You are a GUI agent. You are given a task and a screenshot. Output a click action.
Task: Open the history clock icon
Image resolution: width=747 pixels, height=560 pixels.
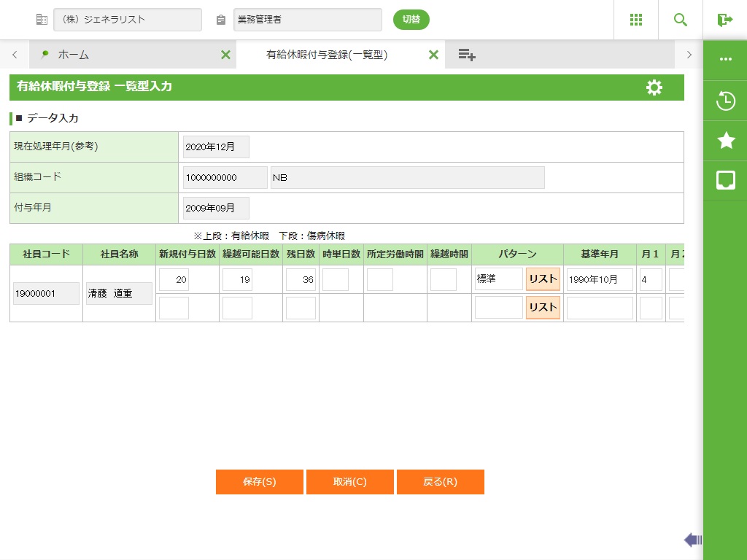(725, 101)
